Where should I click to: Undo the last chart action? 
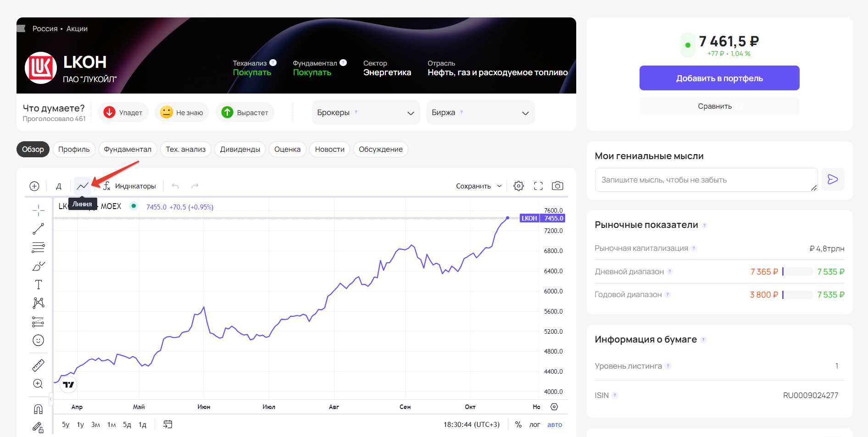coord(175,186)
